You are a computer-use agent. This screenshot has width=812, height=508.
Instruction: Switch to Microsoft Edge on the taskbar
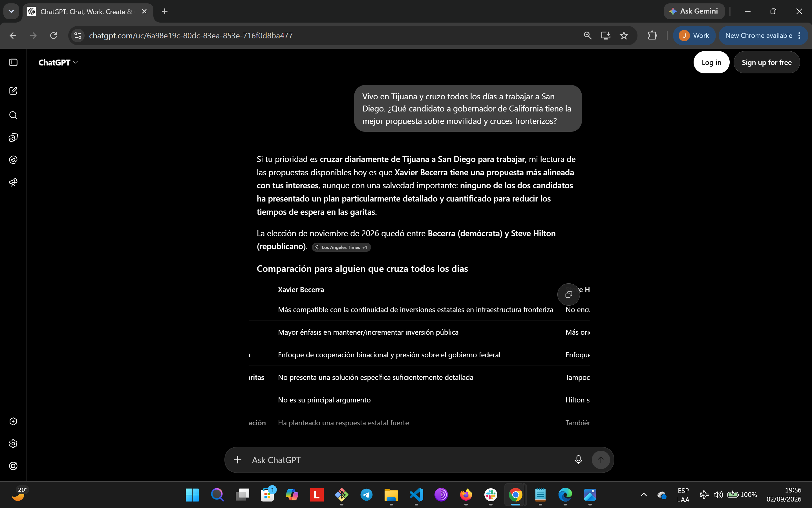565,495
